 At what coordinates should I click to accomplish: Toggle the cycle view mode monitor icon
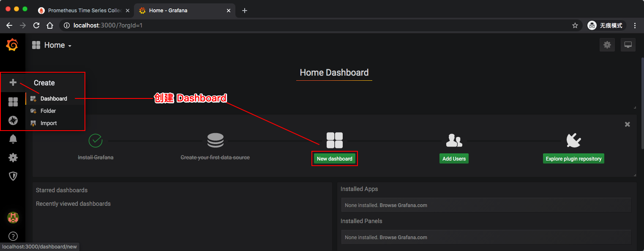628,45
